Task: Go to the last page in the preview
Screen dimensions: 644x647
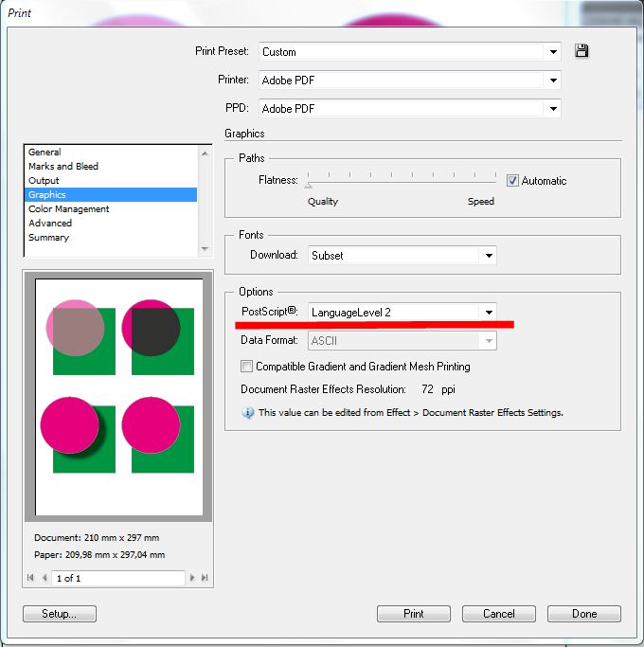Action: pyautogui.click(x=205, y=578)
